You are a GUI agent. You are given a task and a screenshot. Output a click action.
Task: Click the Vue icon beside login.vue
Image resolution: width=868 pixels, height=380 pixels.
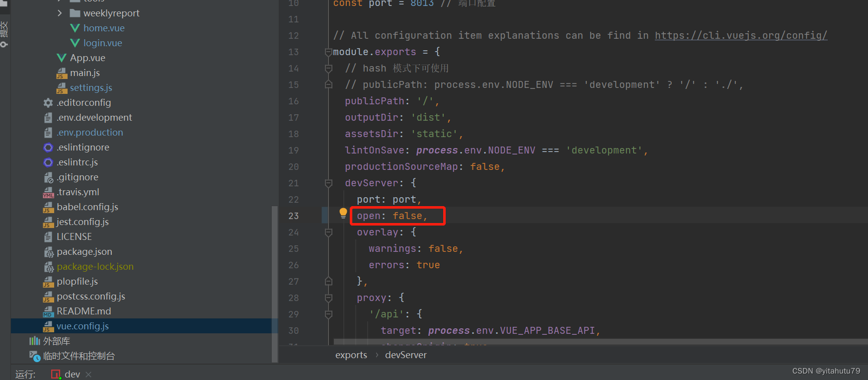[x=75, y=43]
